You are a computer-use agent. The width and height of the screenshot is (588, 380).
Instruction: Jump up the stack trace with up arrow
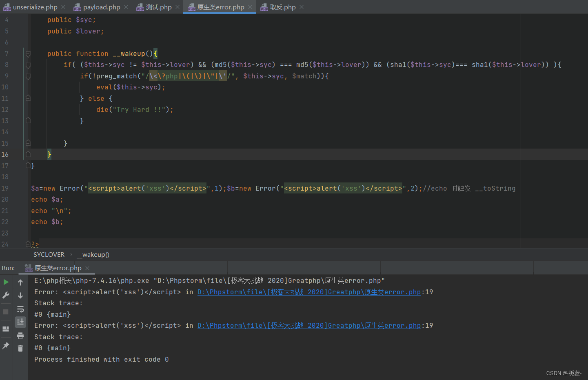tap(20, 282)
